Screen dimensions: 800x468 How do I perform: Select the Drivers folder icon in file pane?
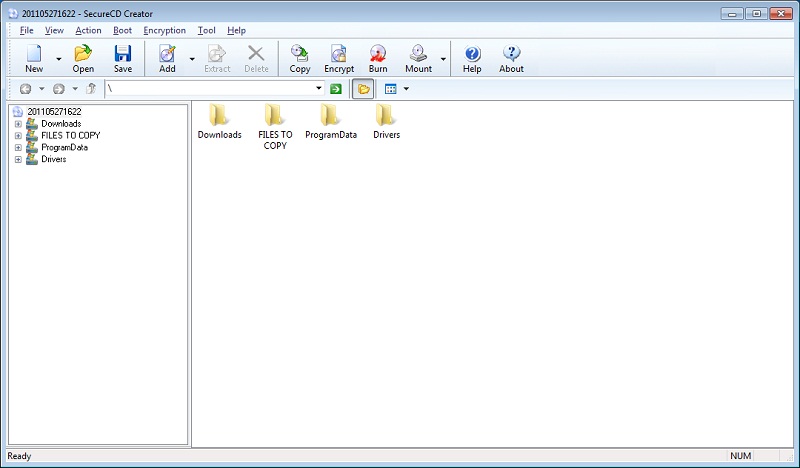[386, 115]
